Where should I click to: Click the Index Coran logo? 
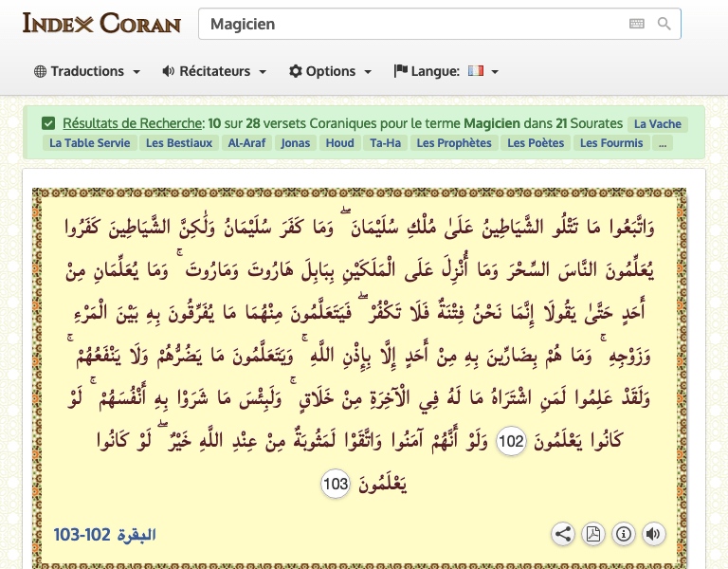[x=101, y=24]
